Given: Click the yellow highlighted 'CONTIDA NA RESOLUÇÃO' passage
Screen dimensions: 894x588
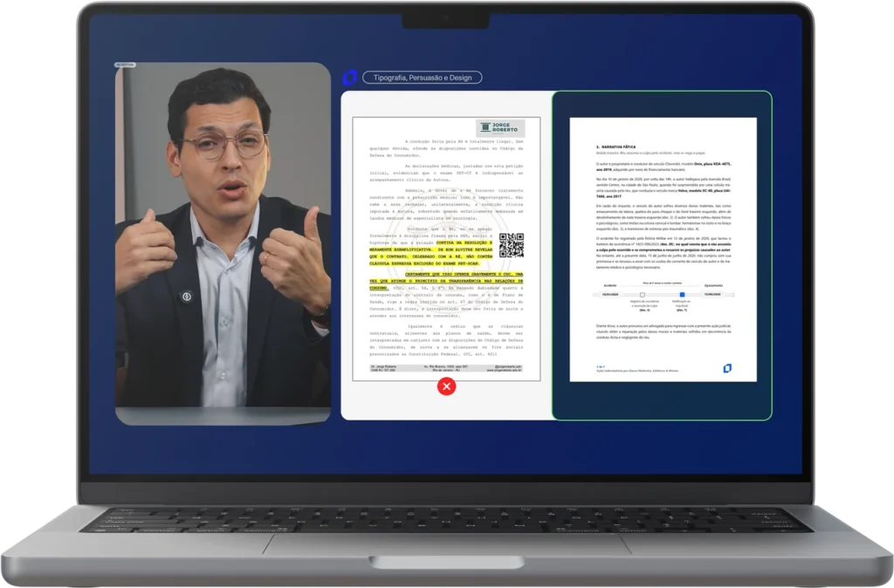Looking at the screenshot, I should [430, 253].
